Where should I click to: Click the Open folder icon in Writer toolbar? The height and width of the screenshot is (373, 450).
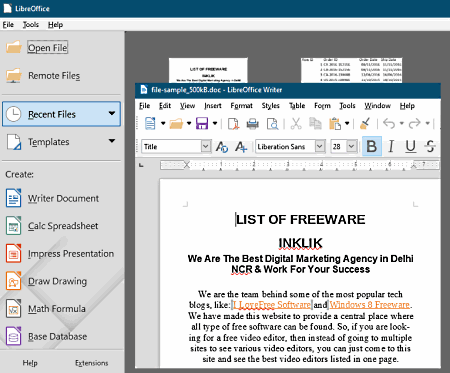[x=176, y=124]
